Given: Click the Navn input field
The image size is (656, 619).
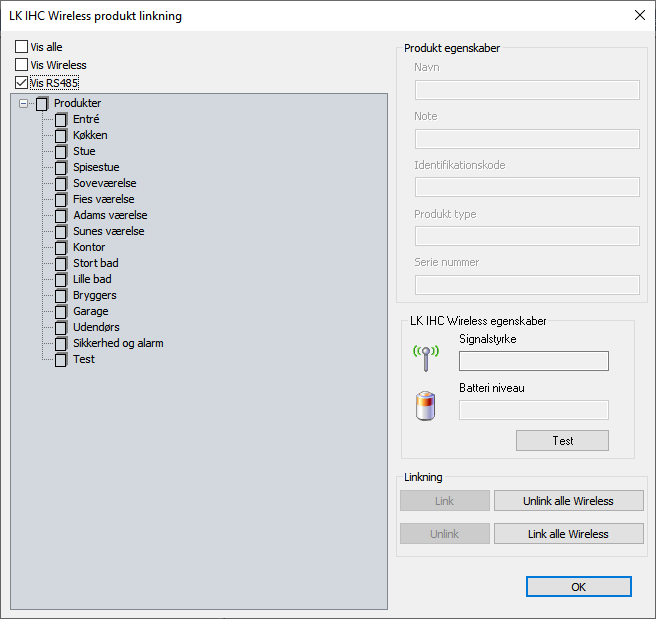Looking at the screenshot, I should pyautogui.click(x=527, y=90).
